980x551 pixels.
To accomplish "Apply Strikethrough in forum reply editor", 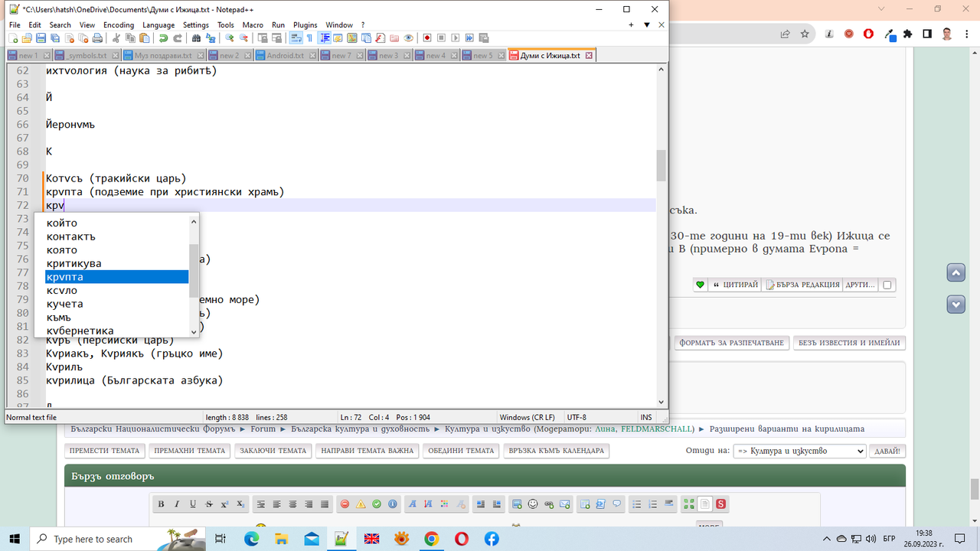I will (x=209, y=504).
